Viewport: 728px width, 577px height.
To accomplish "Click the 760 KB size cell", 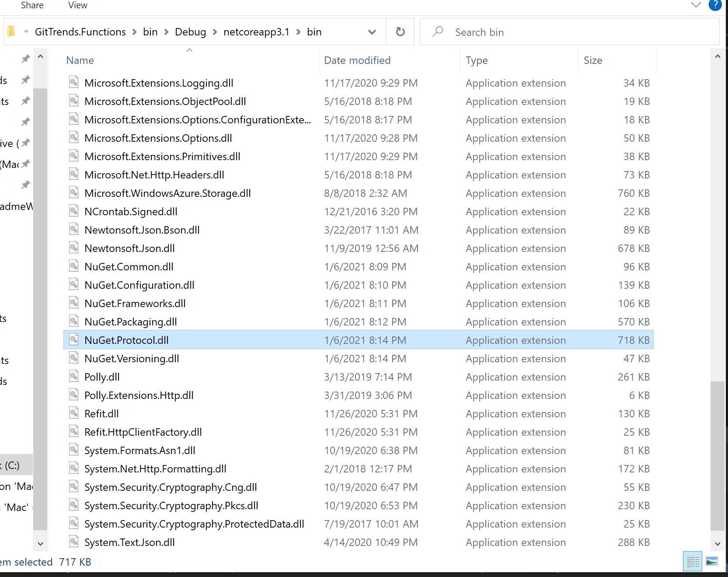I will pos(634,193).
